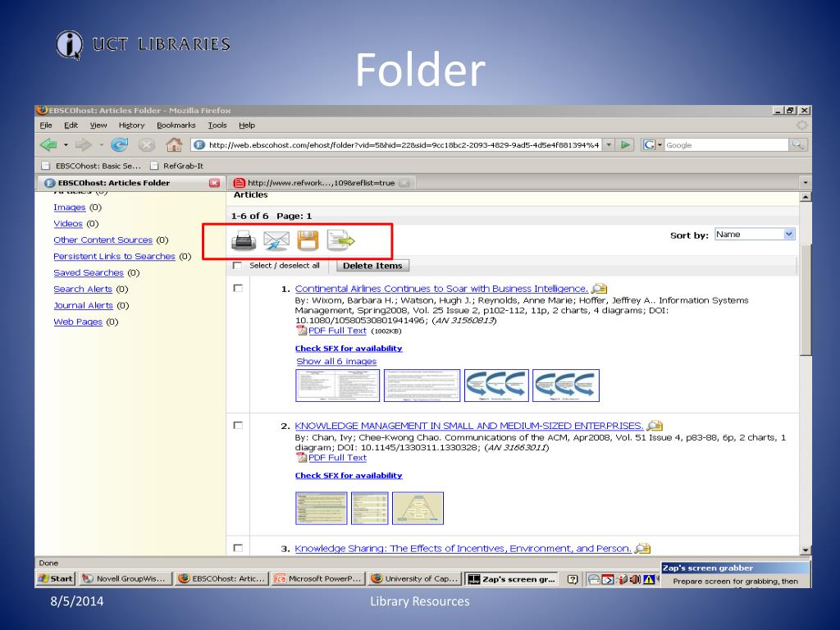The height and width of the screenshot is (630, 840).
Task: Check box for Knowledge Management article
Action: pyautogui.click(x=238, y=426)
